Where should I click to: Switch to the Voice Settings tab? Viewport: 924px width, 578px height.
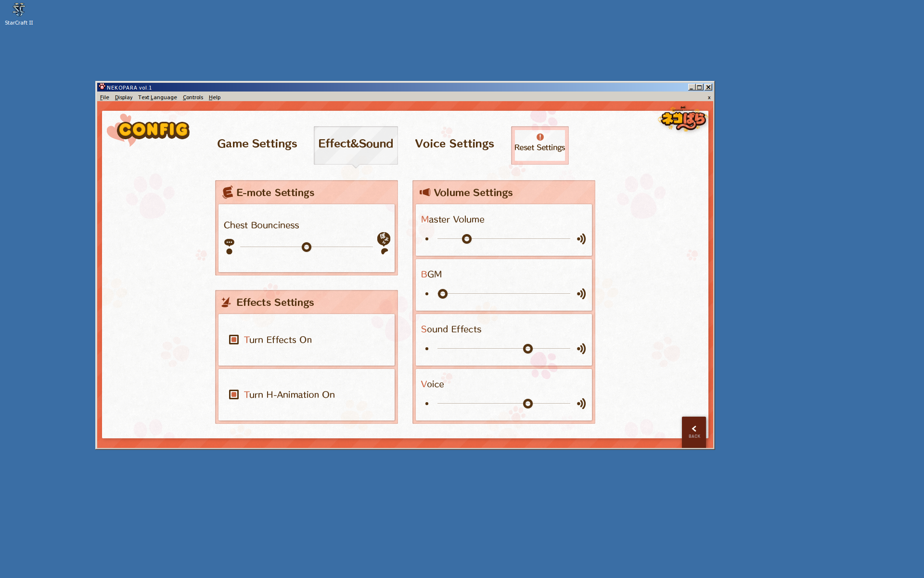pos(454,144)
